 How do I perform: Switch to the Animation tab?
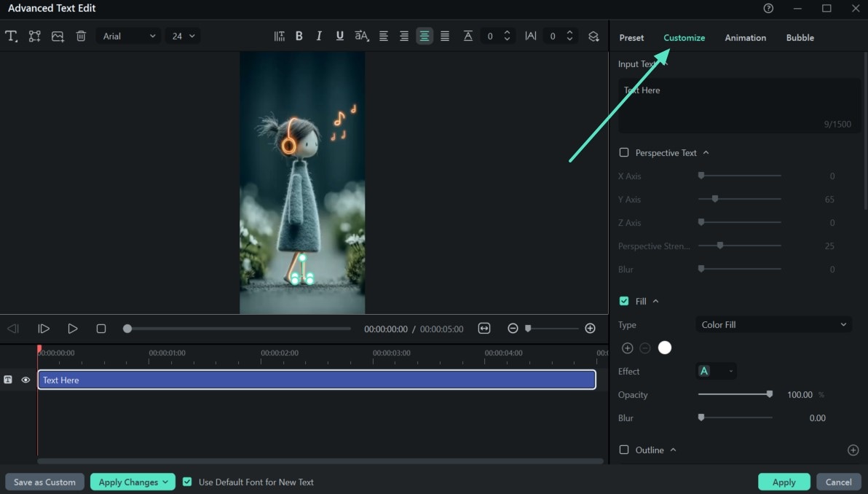[746, 38]
